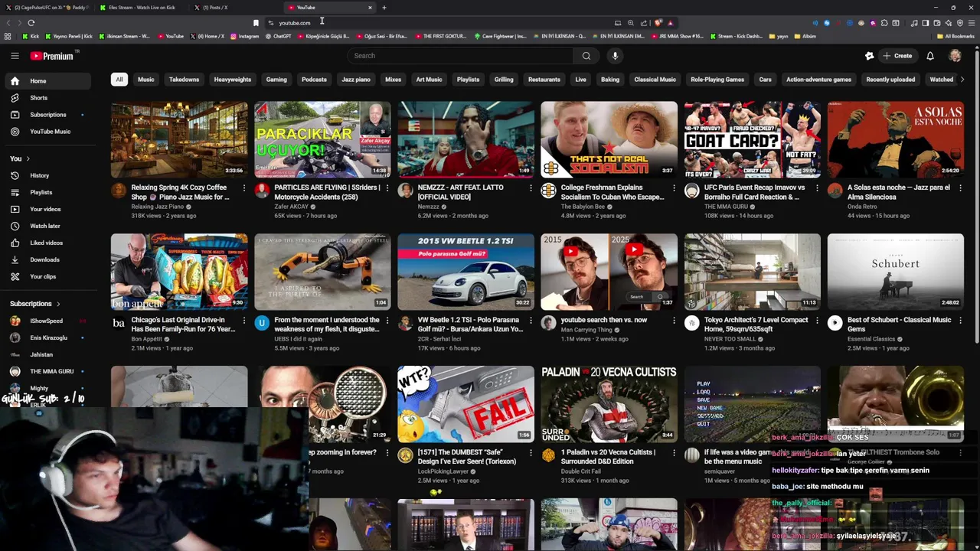Reload the page in the browser
Viewport: 980px width, 551px height.
coord(31,23)
